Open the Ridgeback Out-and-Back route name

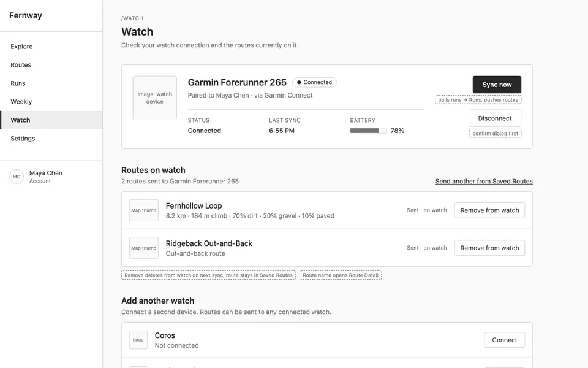(209, 243)
